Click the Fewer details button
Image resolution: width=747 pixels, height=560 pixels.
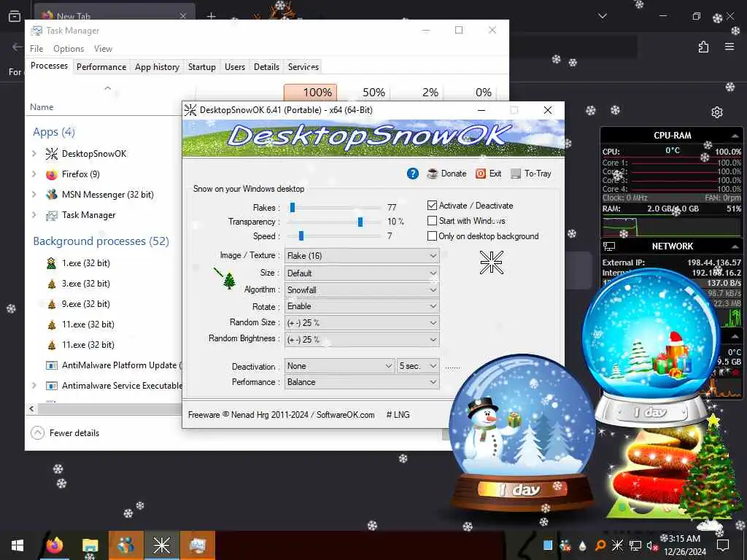click(65, 433)
